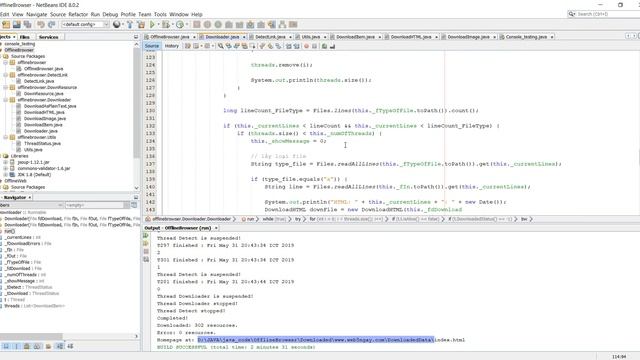Select DownResource.java in Projects tree
This screenshot has height=360, width=640.
(x=43, y=94)
